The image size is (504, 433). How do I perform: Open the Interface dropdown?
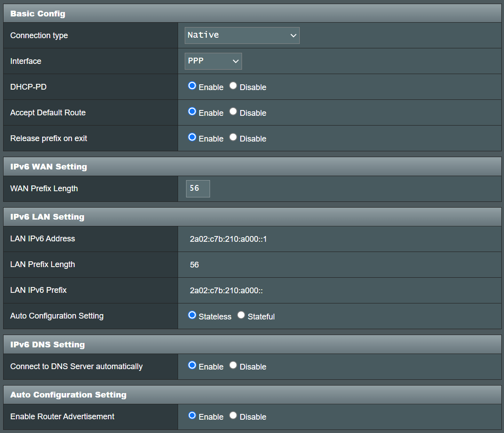coord(213,61)
